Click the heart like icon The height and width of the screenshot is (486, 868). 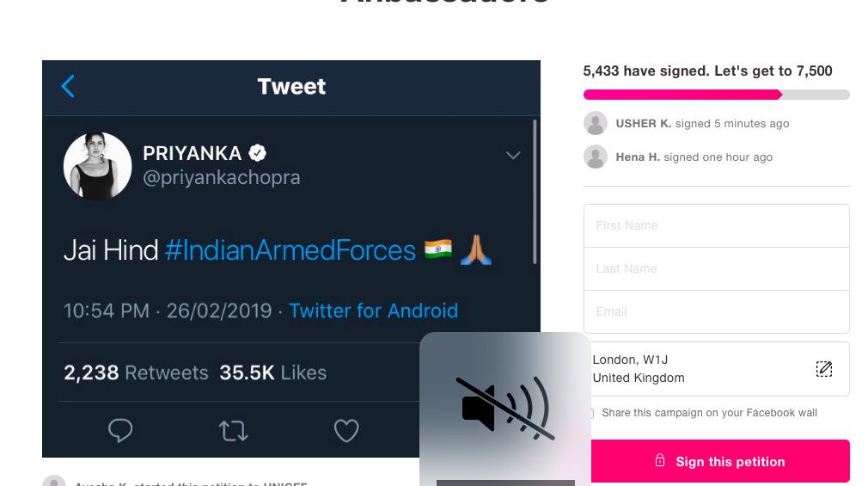346,430
